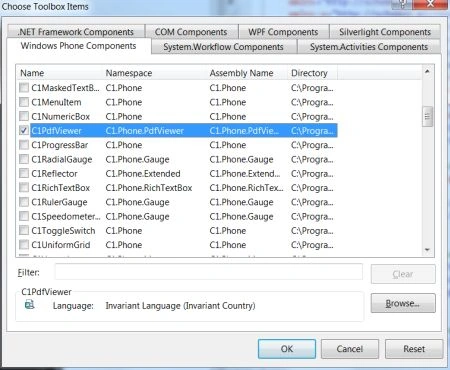Sort by Assembly Name column header
The width and height of the screenshot is (450, 370).
point(247,73)
